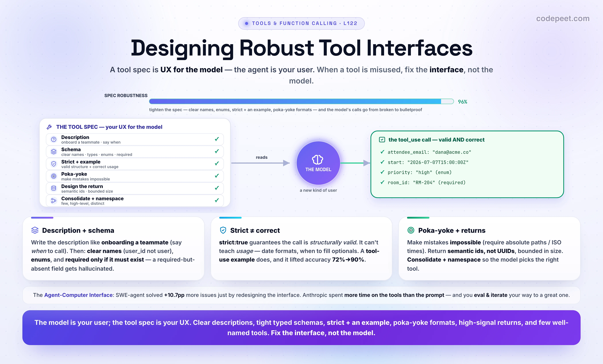
Task: Select the Consolidate + namespace row title
Action: pyautogui.click(x=92, y=198)
